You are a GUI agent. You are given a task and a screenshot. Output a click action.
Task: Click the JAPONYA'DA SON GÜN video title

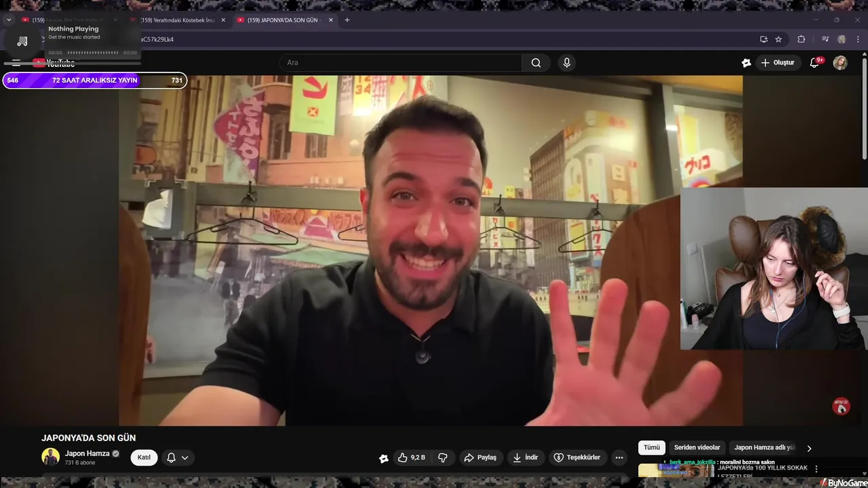(x=88, y=438)
